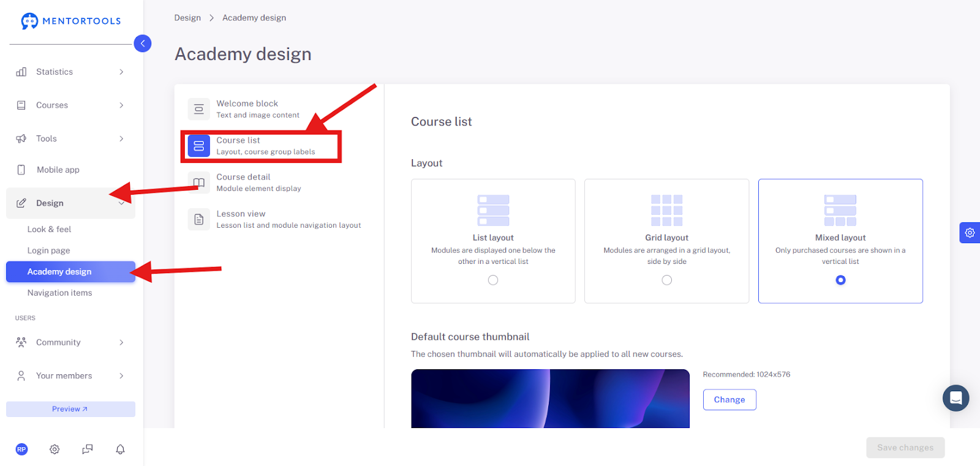Open the blue gear panel on right edge

[970, 233]
